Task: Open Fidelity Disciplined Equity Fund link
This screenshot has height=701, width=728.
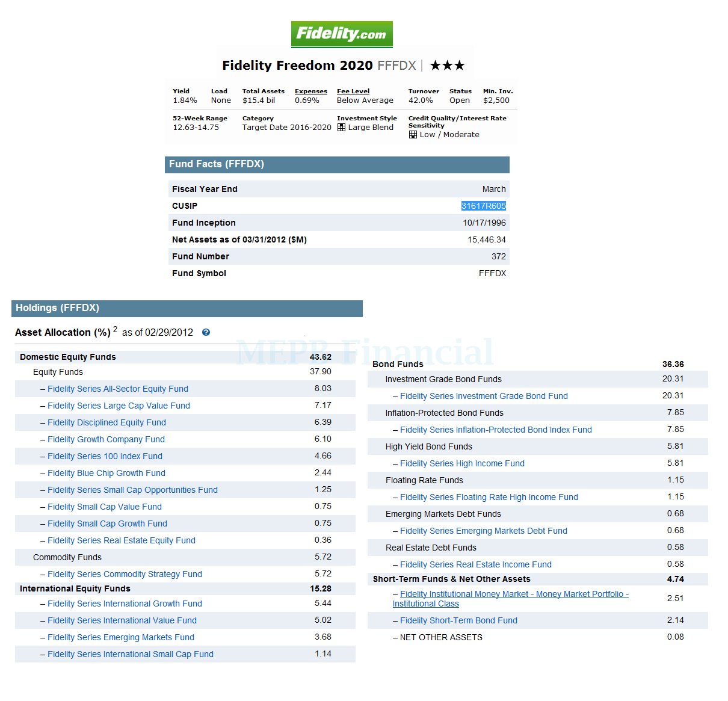Action: 106,422
